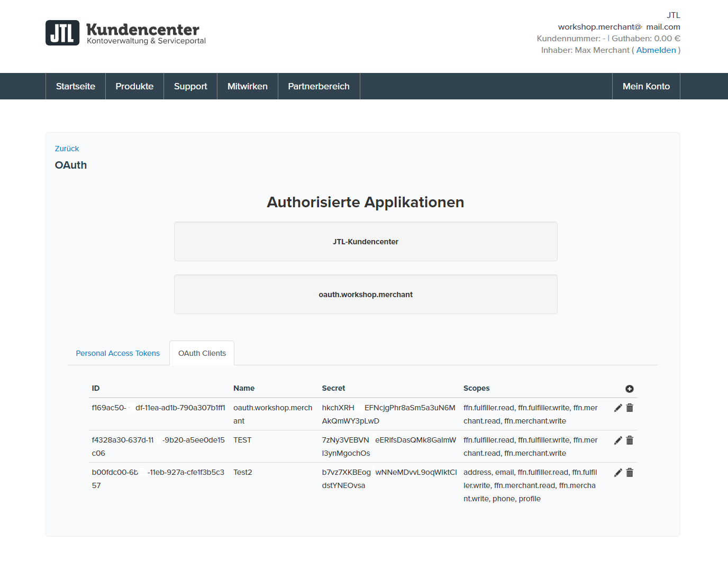
Task: Open the oauth.workshop.merchant authorized application card
Action: [366, 295]
